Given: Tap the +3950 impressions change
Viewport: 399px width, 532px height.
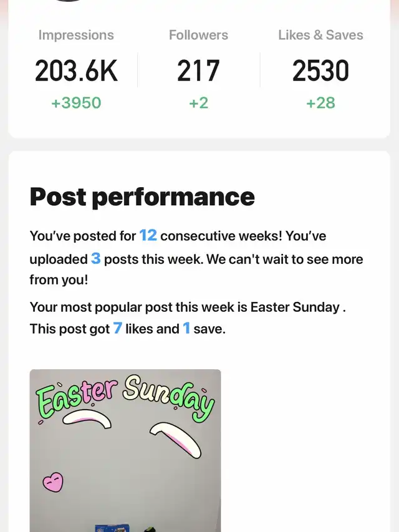Looking at the screenshot, I should (x=76, y=103).
